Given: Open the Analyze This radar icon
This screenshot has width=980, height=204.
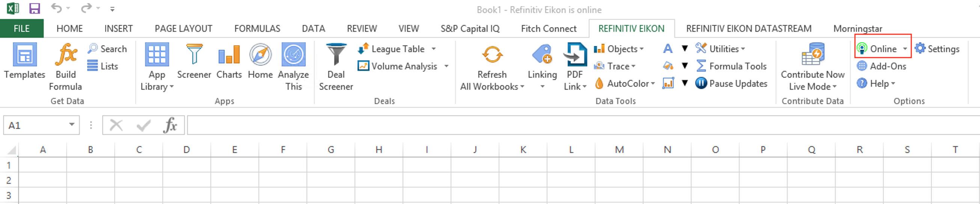Looking at the screenshot, I should tap(293, 54).
